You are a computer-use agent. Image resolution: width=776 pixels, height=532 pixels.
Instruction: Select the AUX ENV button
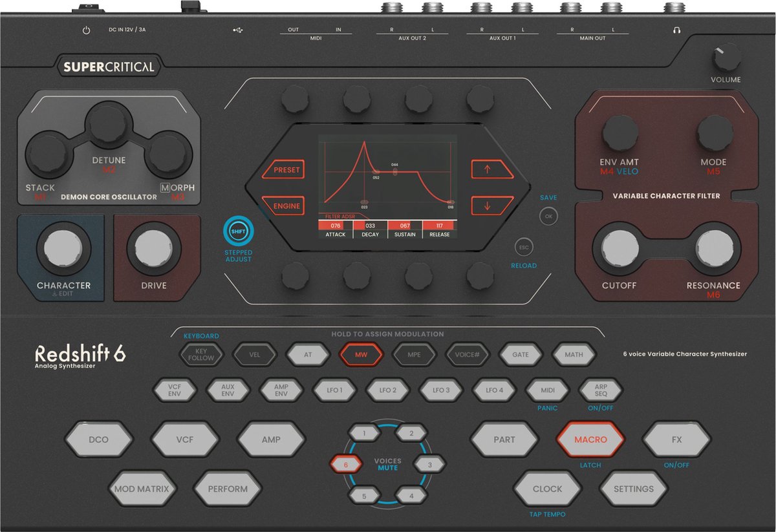228,390
